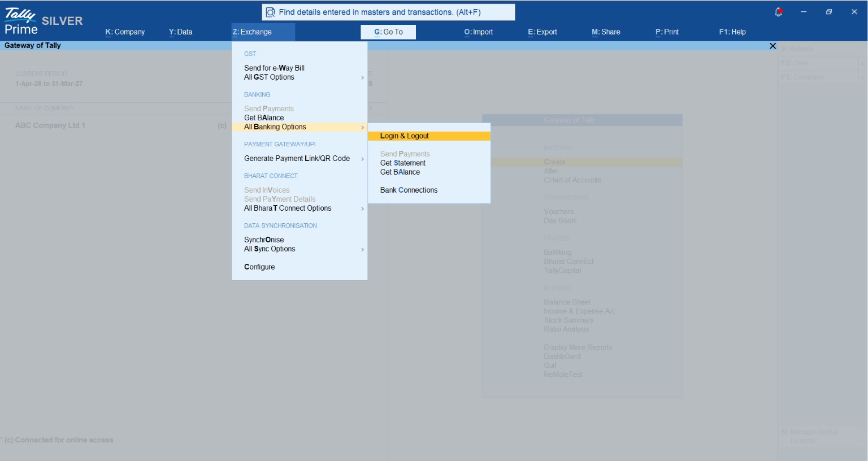868x461 pixels.
Task: Click Alter in Gateway of Tally
Action: click(x=551, y=171)
